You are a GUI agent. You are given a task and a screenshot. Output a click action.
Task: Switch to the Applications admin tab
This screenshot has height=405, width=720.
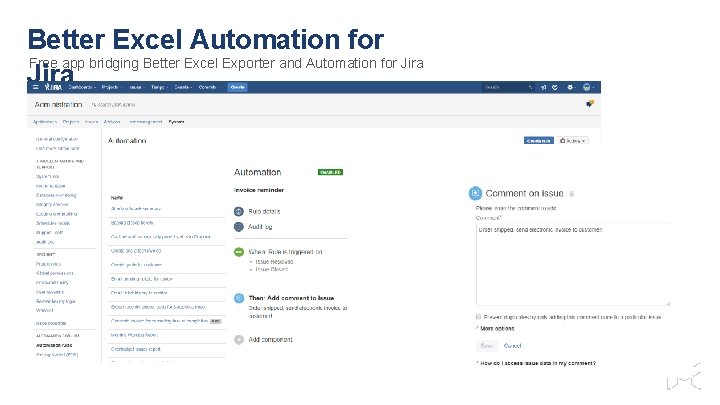click(45, 122)
